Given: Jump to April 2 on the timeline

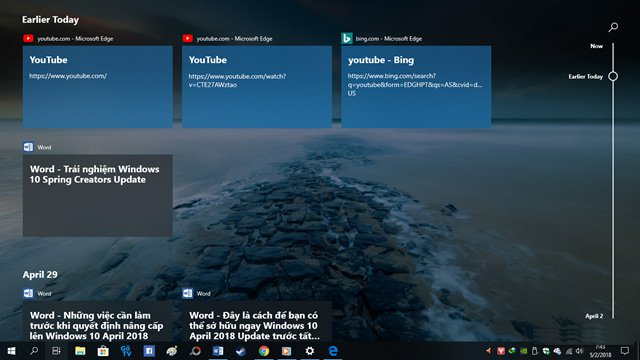Looking at the screenshot, I should tap(594, 316).
